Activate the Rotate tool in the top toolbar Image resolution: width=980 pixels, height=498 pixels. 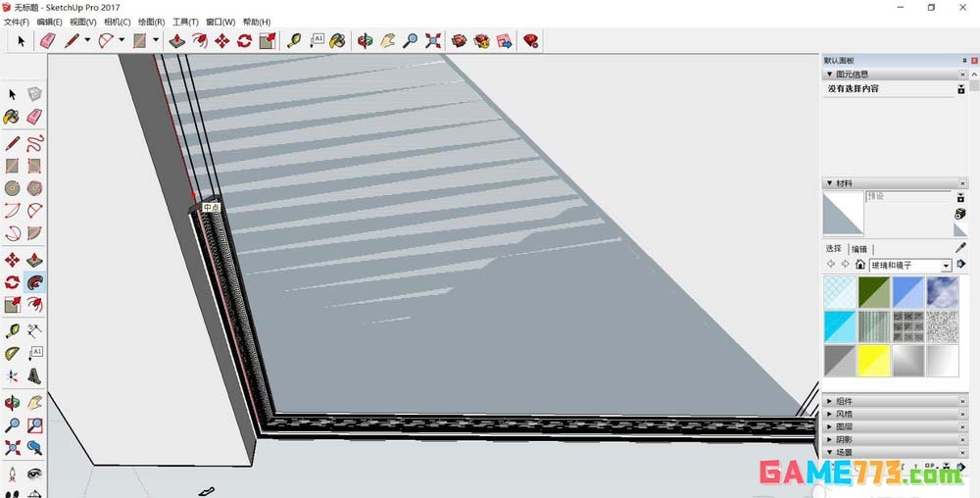pos(244,41)
